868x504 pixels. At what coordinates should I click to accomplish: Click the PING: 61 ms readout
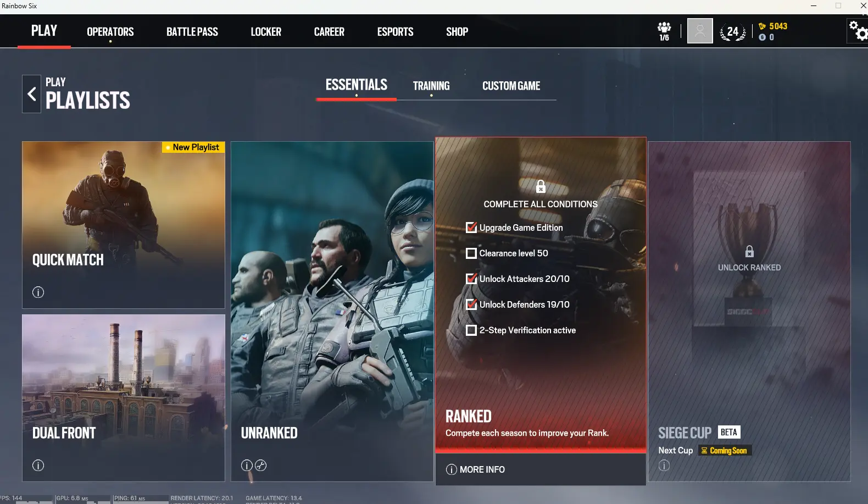[x=130, y=499]
